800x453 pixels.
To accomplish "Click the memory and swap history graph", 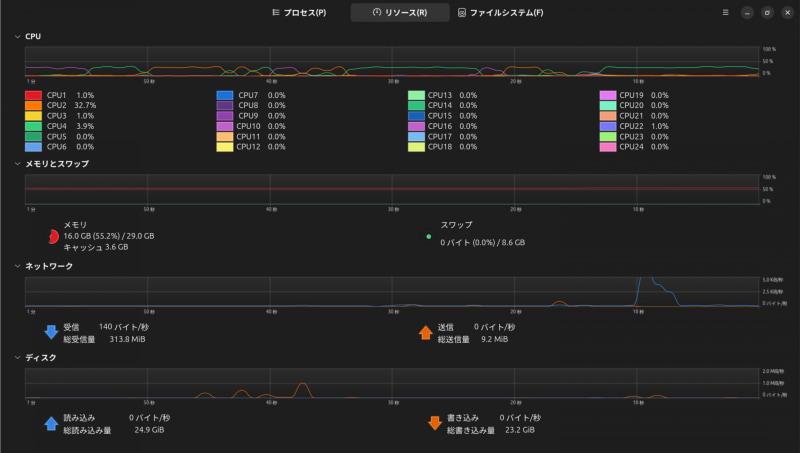I will (x=392, y=189).
